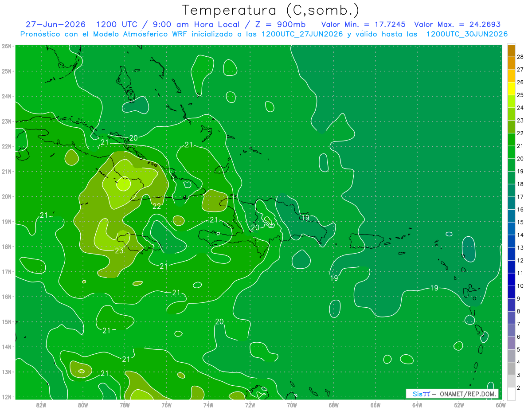Click the color bar label "28"

(520, 57)
